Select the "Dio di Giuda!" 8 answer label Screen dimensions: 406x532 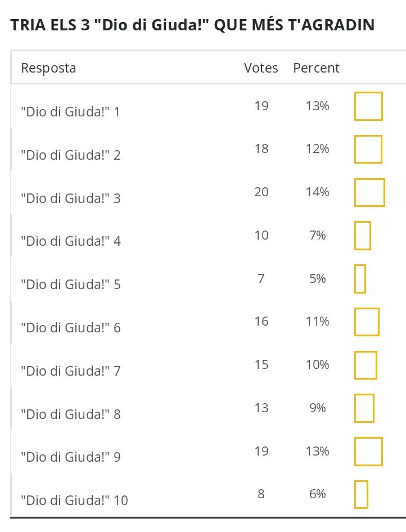(x=70, y=414)
